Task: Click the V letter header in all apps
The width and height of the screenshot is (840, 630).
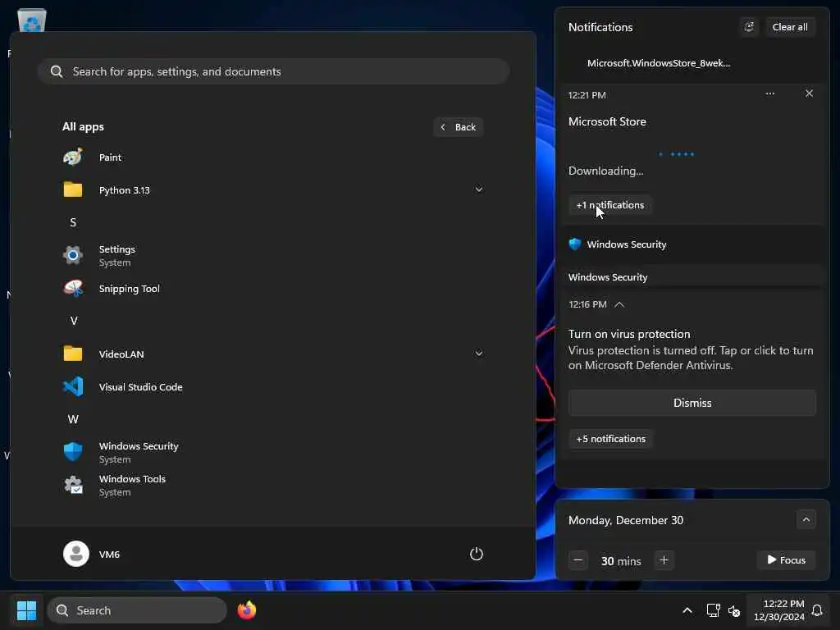Action: click(74, 321)
